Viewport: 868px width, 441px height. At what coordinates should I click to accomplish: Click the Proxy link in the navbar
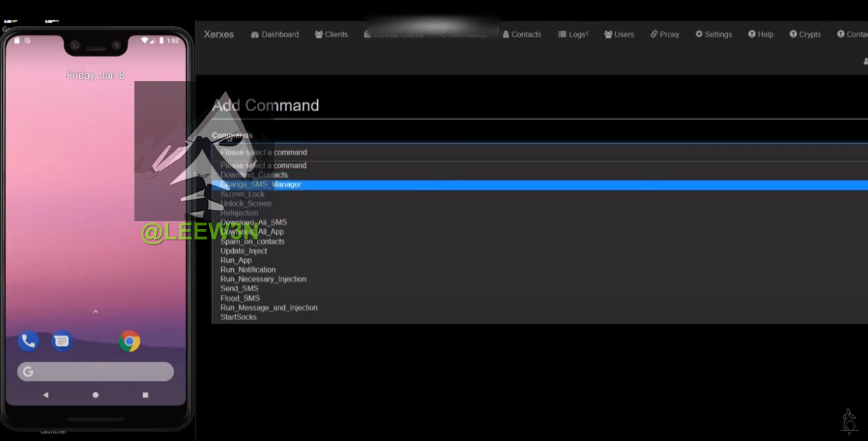[665, 34]
